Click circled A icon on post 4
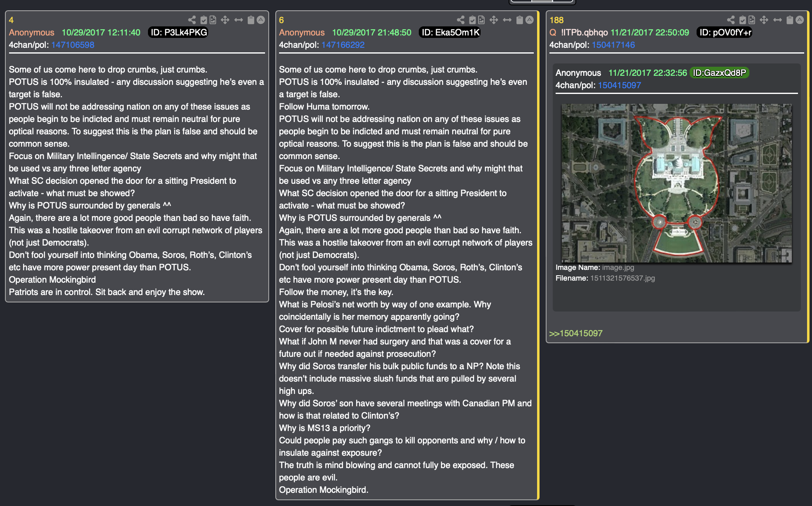 click(261, 20)
